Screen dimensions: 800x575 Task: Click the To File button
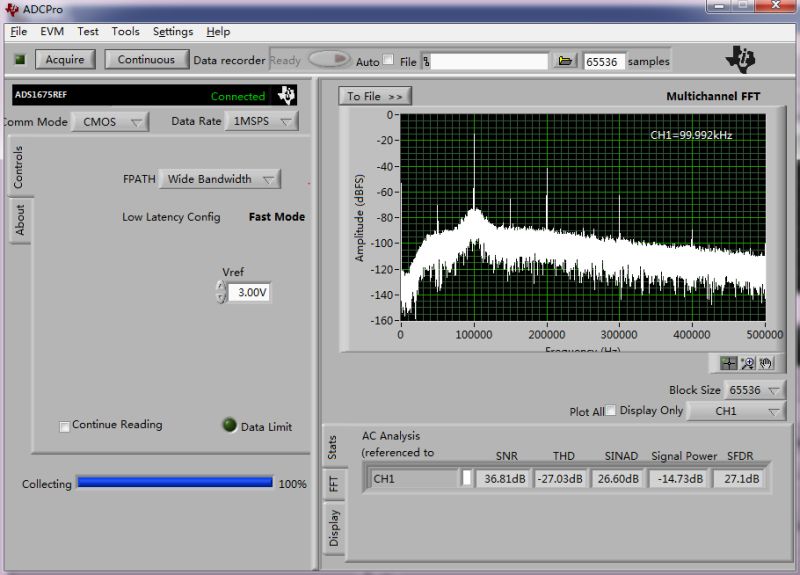tap(375, 96)
